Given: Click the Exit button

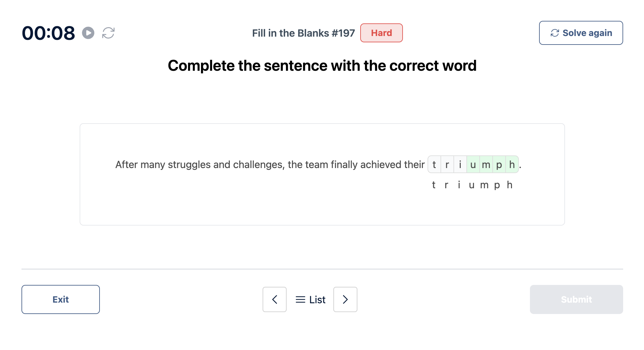Looking at the screenshot, I should (x=61, y=299).
